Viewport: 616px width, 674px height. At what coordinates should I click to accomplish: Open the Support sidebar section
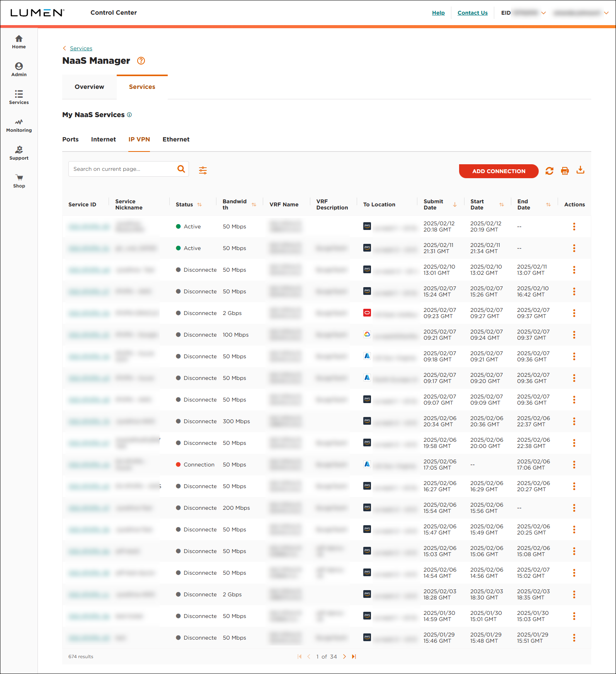point(19,153)
